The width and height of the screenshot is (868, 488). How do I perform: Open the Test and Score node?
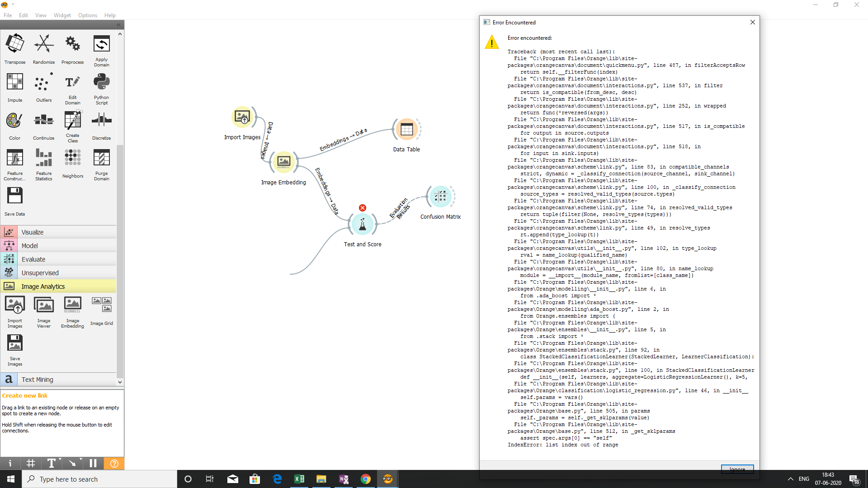[x=362, y=225]
